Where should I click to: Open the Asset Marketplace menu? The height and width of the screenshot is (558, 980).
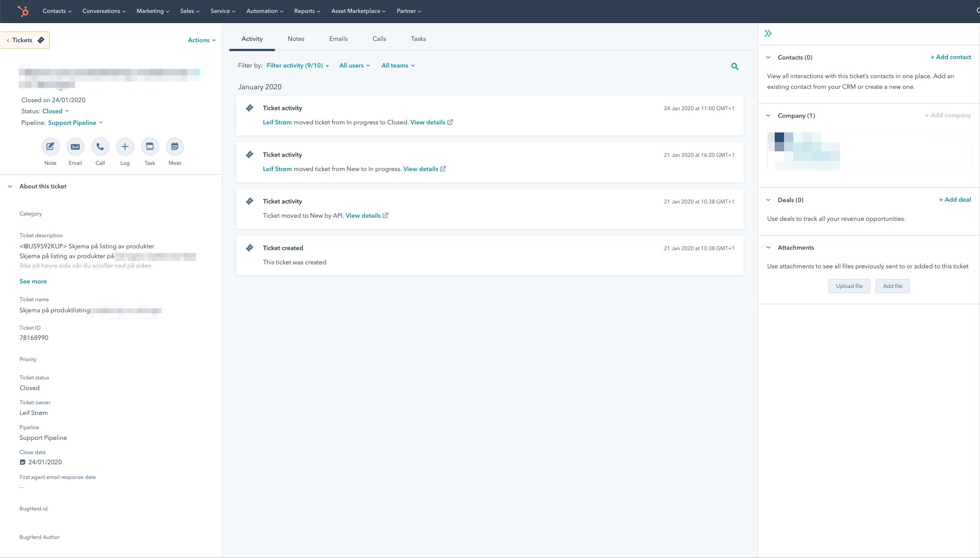pos(359,11)
